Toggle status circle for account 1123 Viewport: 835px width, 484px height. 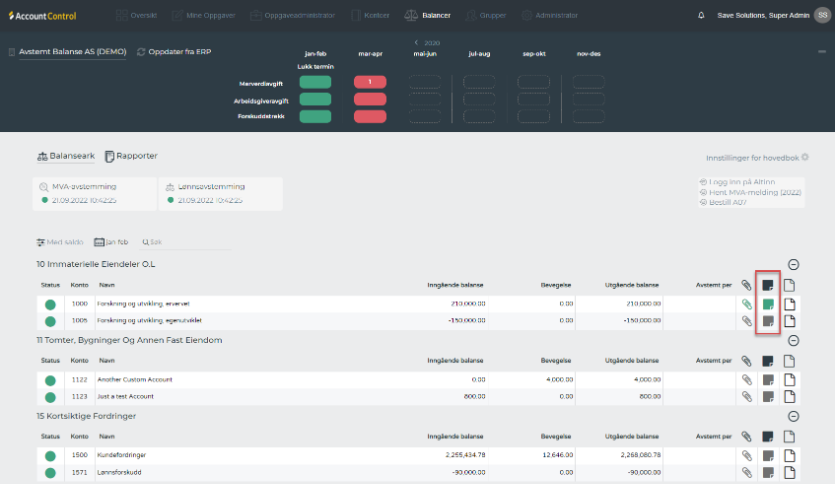[51, 396]
